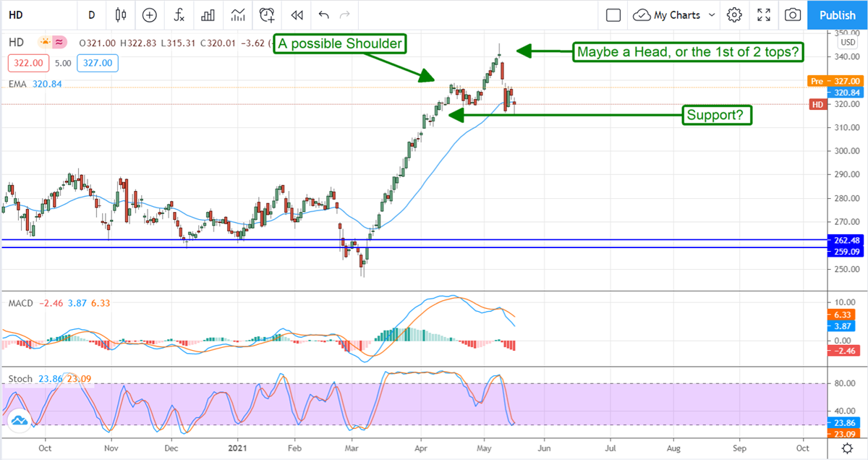Open the indicators fx menu
The height and width of the screenshot is (460, 868).
click(x=179, y=14)
